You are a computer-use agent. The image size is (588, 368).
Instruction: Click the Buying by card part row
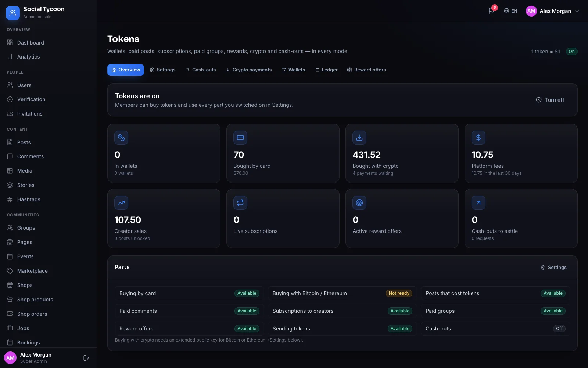tap(189, 293)
